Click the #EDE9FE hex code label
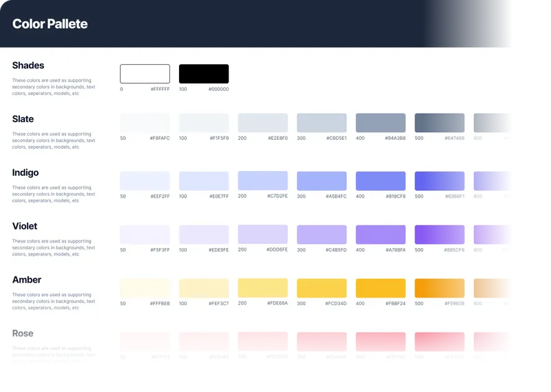Viewport: 551px width, 392px height. point(218,250)
